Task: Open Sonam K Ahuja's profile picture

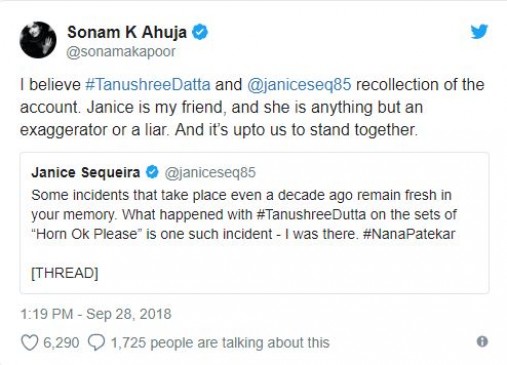Action: tap(38, 40)
